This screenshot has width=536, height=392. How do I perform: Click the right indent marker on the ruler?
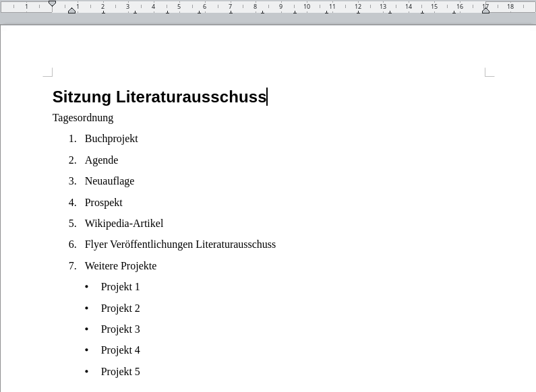point(485,11)
